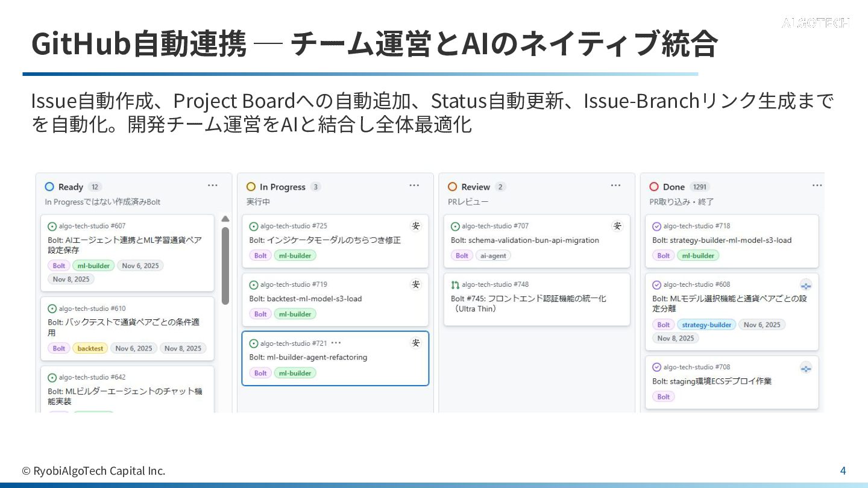Click the yellow In Progress status circle

[251, 187]
